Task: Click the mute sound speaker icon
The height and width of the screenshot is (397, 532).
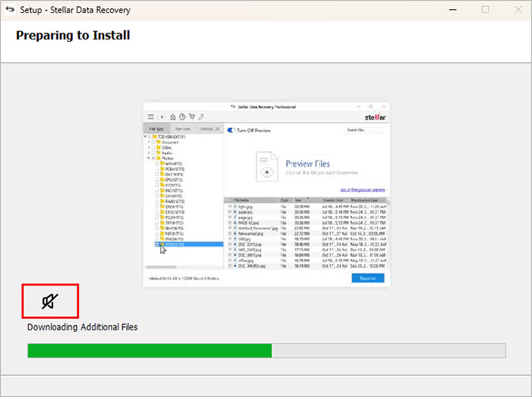Action: (x=50, y=301)
